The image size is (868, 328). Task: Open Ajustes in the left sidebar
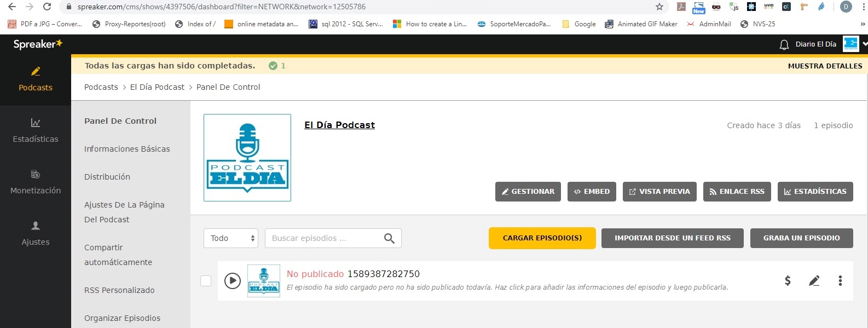point(36,234)
